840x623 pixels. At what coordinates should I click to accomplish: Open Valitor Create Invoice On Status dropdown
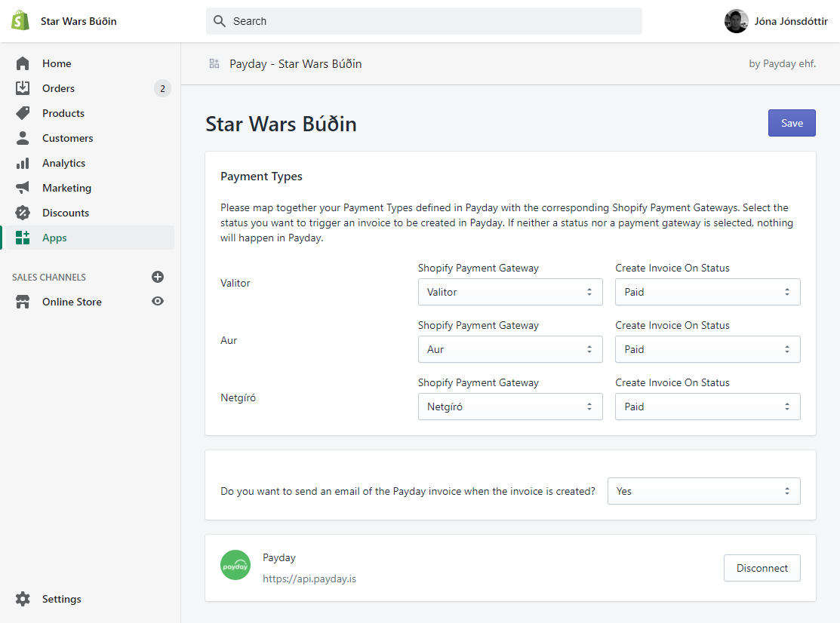pos(708,292)
